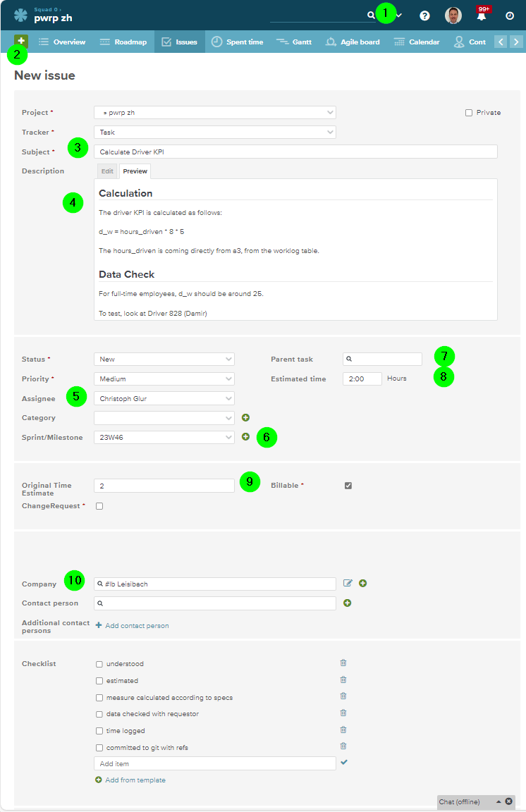Viewport: 526px width, 812px height.
Task: Open the Assignee dropdown
Action: click(x=164, y=398)
